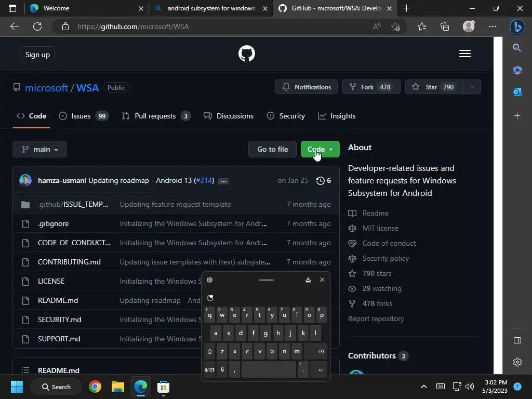Add a new sidebar app
Image resolution: width=532 pixels, height=399 pixels.
click(x=517, y=116)
